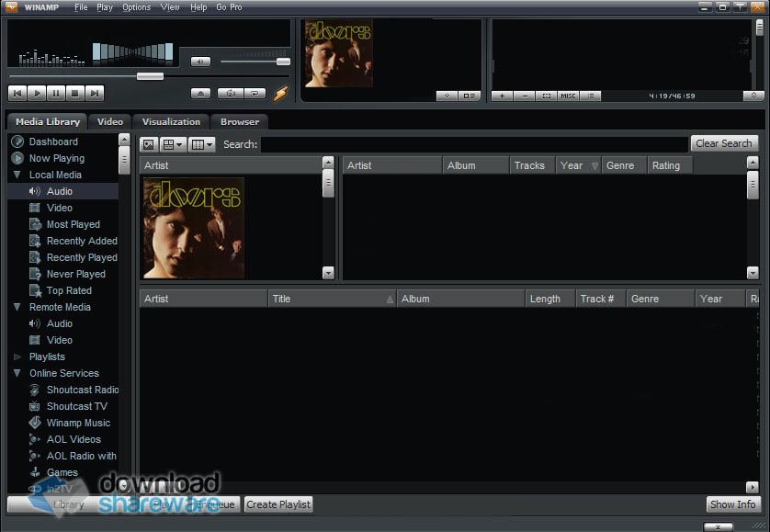Switch to the Visualization tab

(171, 122)
